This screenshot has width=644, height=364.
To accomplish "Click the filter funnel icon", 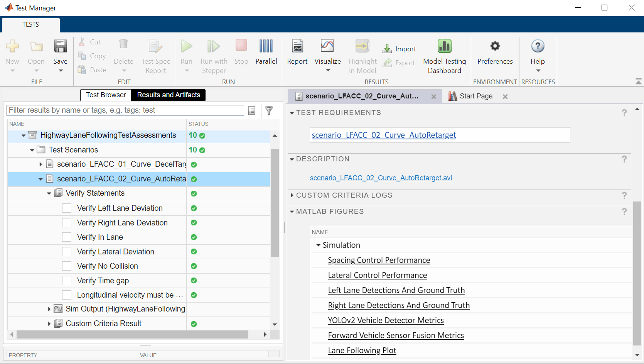I will 269,111.
